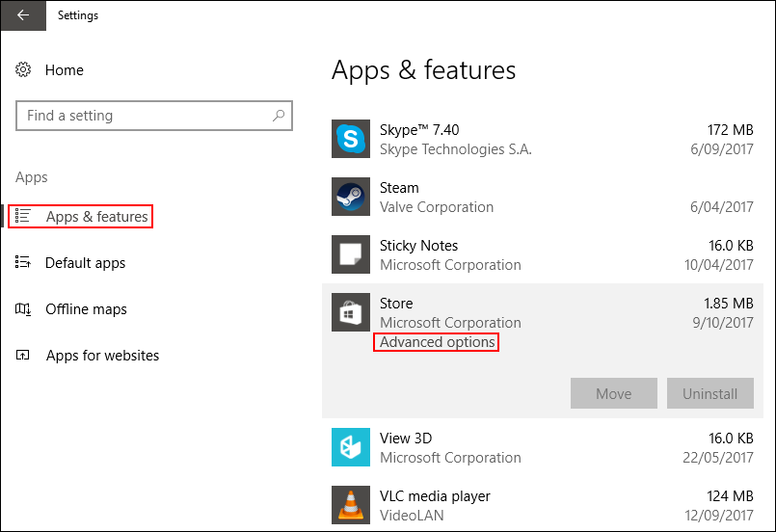
Task: Click the Apps & features list icon
Action: (x=22, y=216)
